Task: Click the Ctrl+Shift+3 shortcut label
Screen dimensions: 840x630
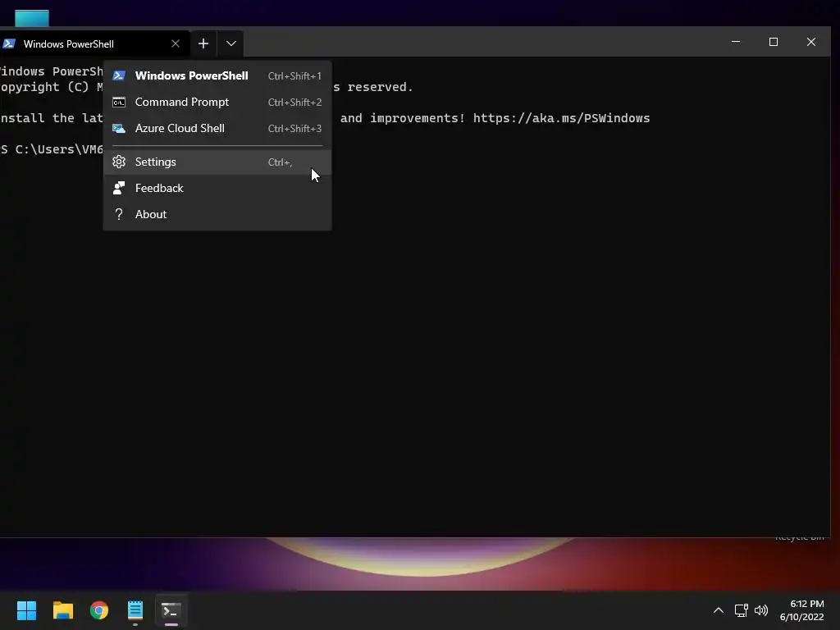Action: pos(294,129)
